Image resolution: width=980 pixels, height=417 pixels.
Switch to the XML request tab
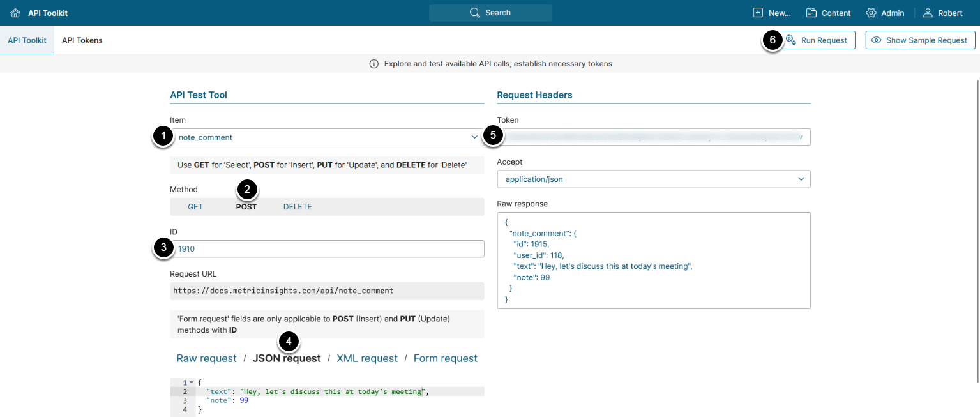coord(367,358)
